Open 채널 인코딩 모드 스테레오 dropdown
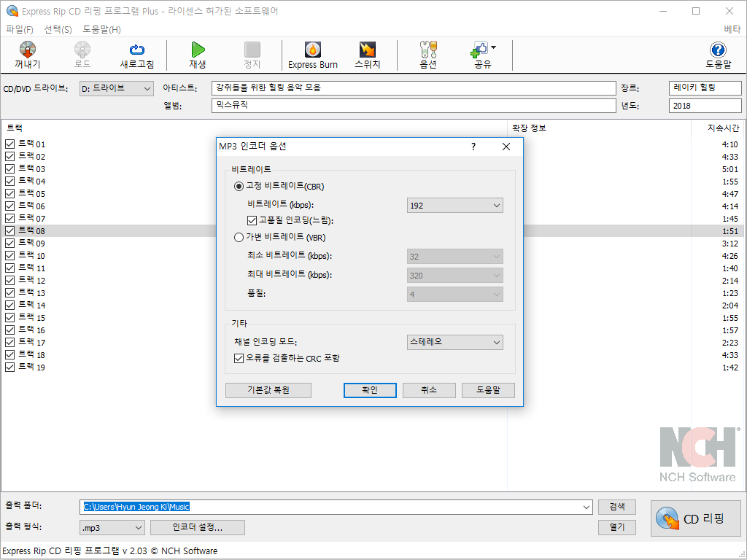The height and width of the screenshot is (560, 747). pos(455,342)
